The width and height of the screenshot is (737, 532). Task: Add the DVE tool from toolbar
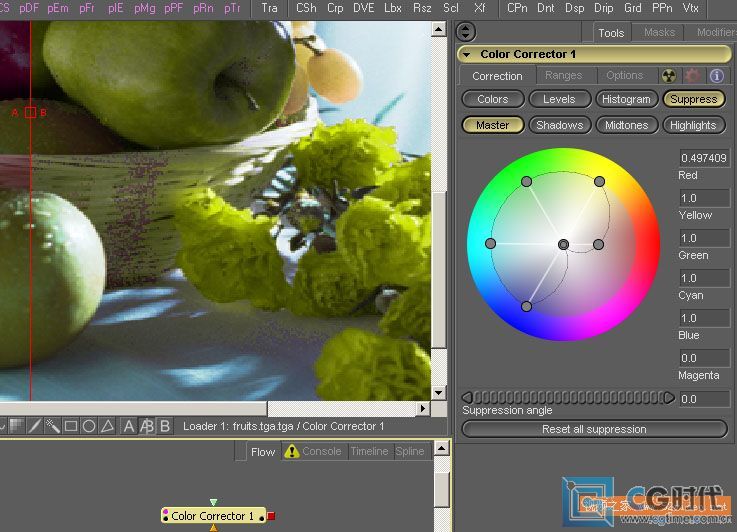pyautogui.click(x=364, y=8)
